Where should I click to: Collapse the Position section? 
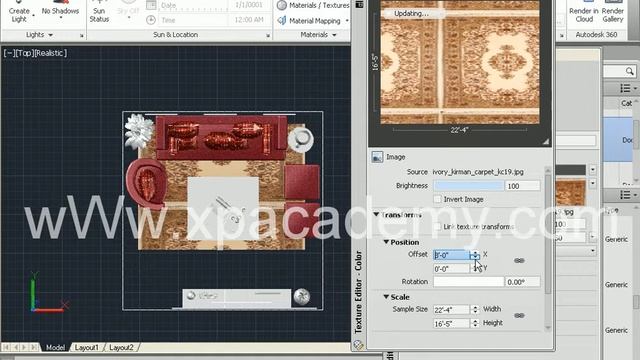click(386, 242)
